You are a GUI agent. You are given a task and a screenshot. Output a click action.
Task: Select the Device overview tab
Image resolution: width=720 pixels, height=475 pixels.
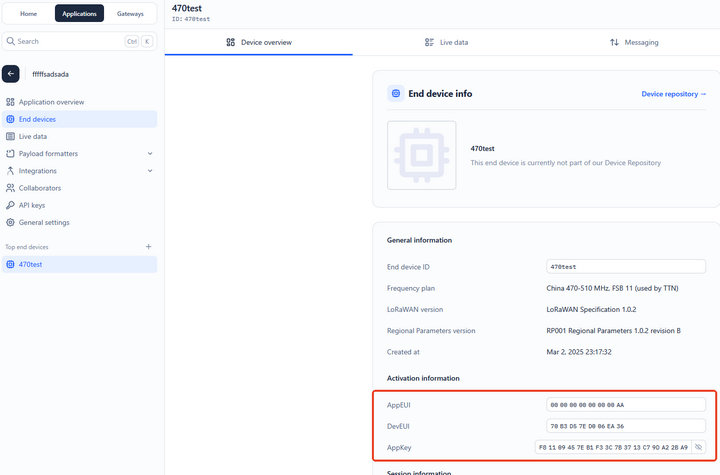point(259,42)
